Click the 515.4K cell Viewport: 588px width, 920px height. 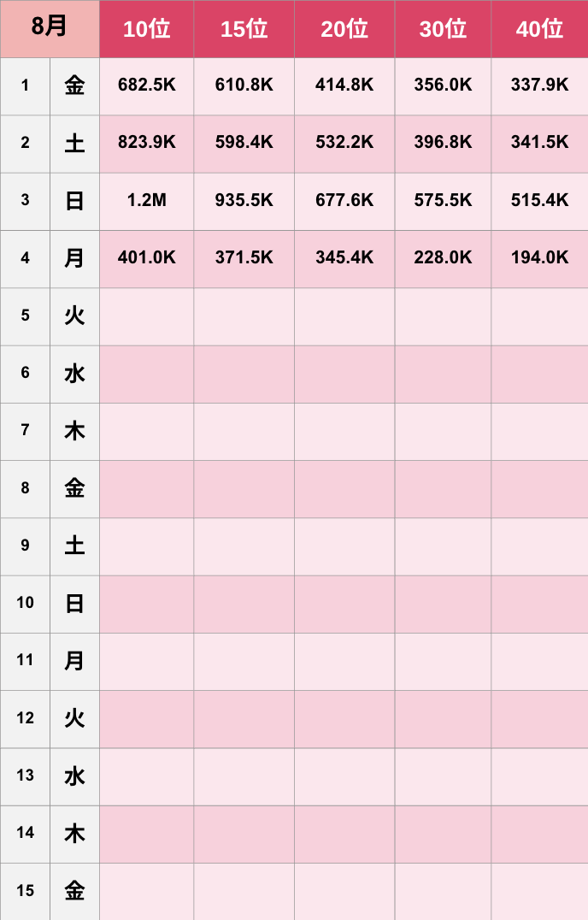tap(539, 201)
